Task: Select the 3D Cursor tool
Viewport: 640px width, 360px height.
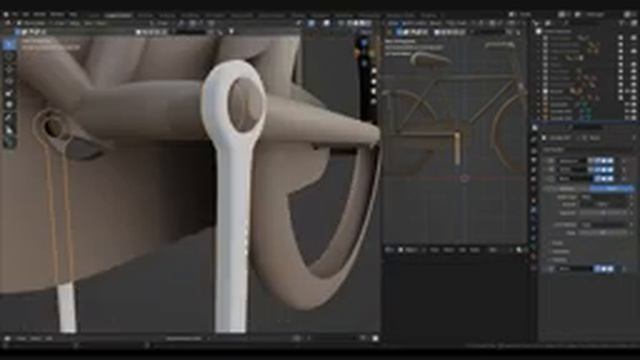Action: tap(9, 56)
